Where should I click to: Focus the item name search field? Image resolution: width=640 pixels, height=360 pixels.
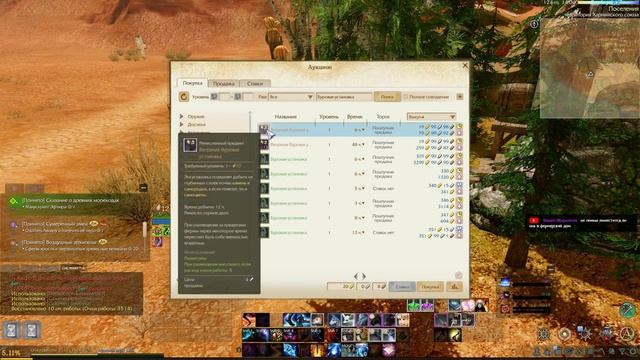coord(344,97)
